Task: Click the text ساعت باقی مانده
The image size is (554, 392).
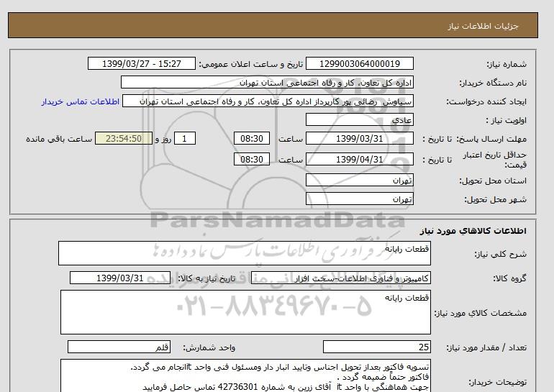Action: tap(59, 139)
